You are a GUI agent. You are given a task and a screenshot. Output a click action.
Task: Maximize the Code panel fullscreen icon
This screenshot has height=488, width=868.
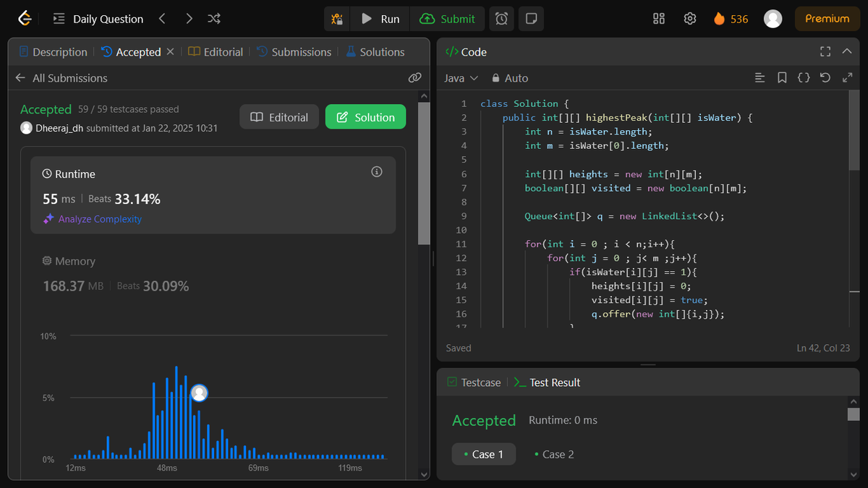point(825,51)
